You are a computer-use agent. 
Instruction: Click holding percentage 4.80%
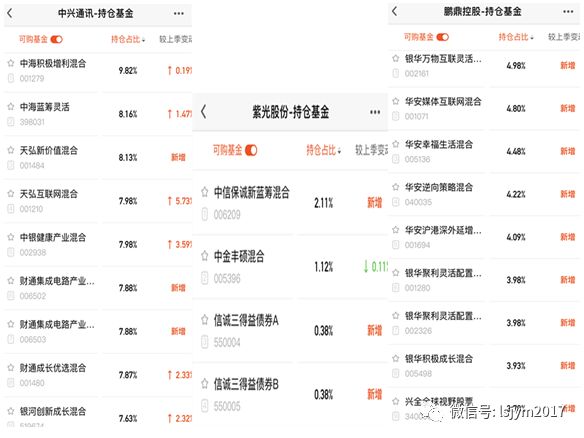pos(516,109)
